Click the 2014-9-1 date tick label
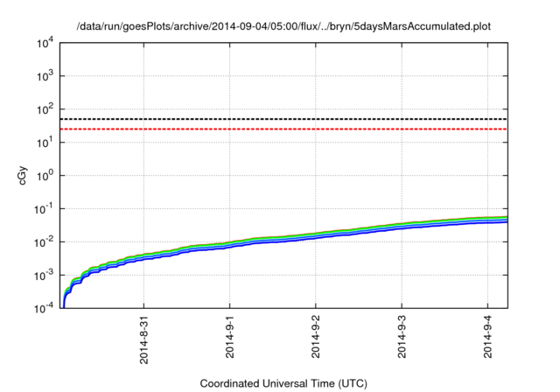The width and height of the screenshot is (560, 392). (229, 336)
